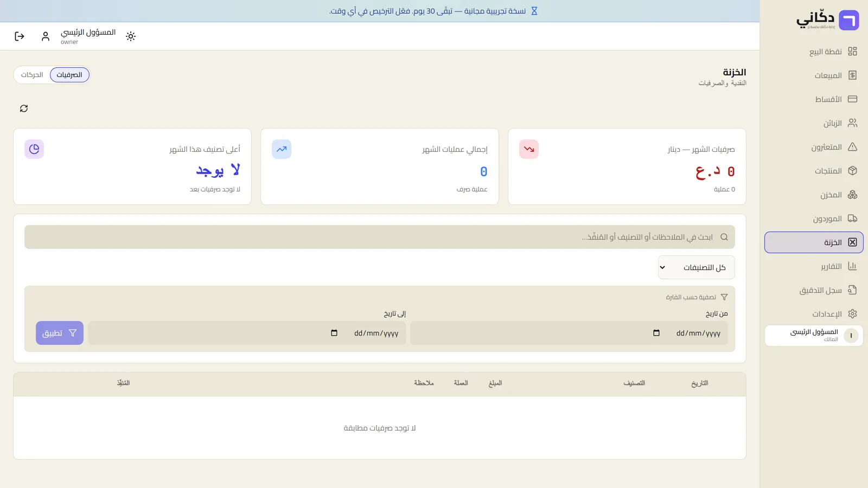Click the downward trend icon on the صرفيات الشهر card
868x488 pixels.
529,149
